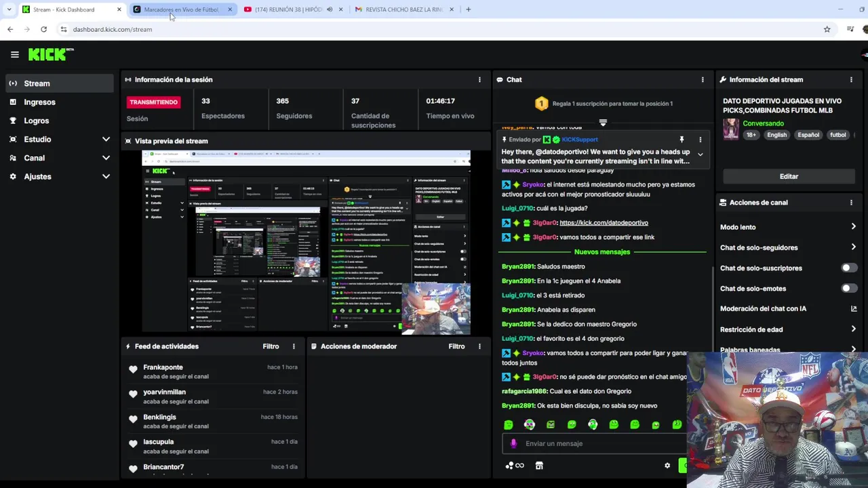Click the TRANSMITIENDO status badge
The width and height of the screenshot is (868, 488).
point(153,102)
